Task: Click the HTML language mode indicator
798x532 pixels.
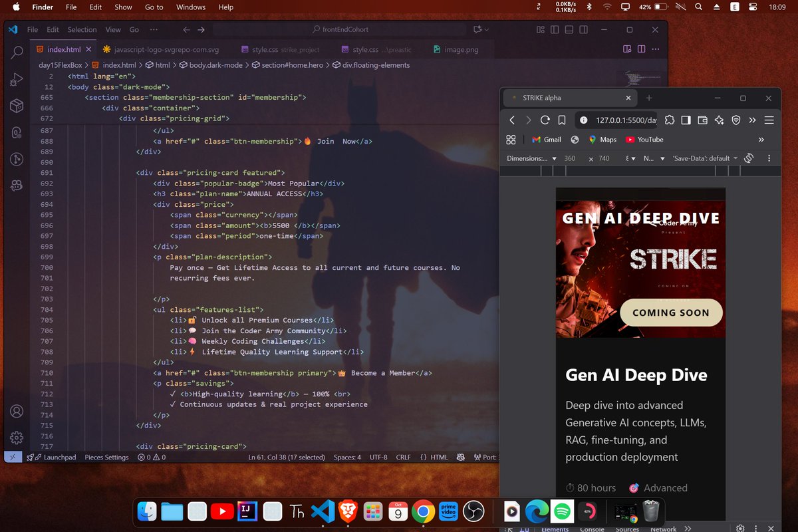Action: click(x=434, y=458)
